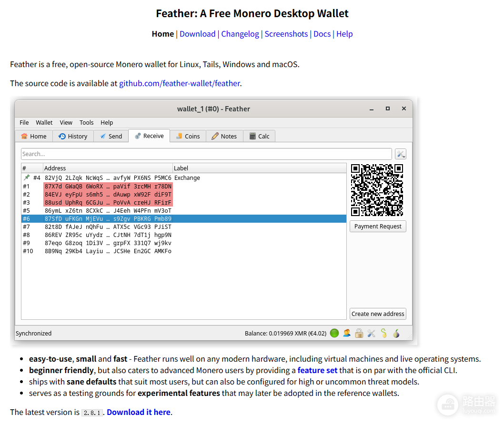
Task: Open the Calc tab
Action: (260, 136)
